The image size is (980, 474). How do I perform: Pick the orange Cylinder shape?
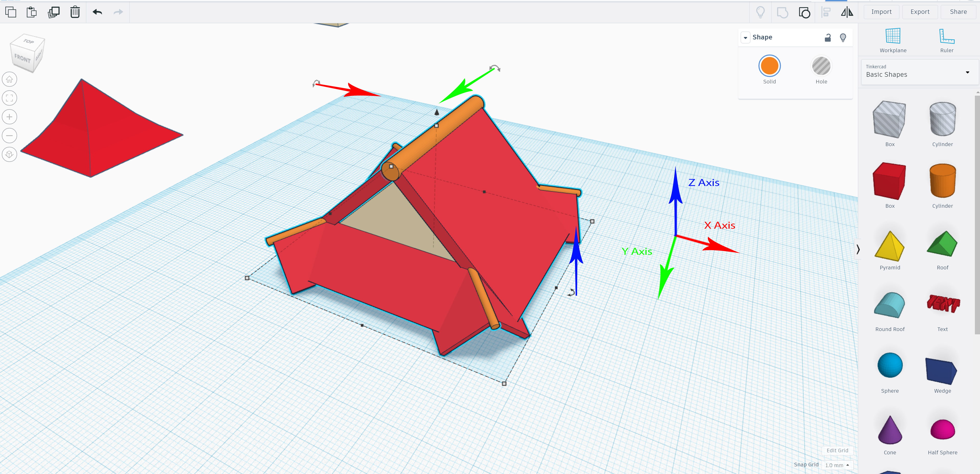[x=942, y=181]
